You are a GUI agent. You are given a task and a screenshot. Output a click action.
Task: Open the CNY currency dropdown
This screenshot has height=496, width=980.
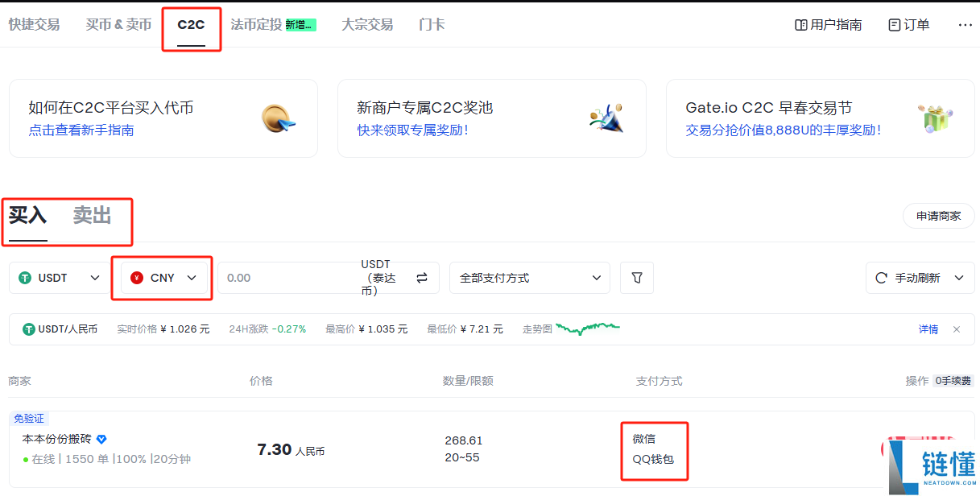[163, 278]
